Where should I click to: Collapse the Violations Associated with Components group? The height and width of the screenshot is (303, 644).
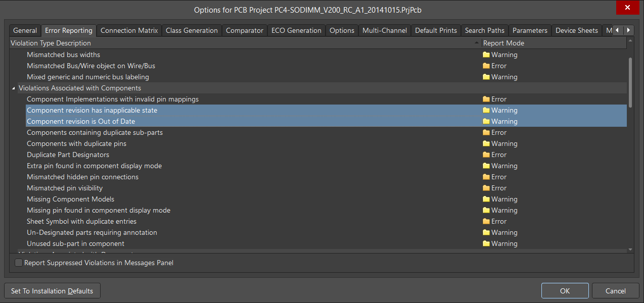coord(13,87)
